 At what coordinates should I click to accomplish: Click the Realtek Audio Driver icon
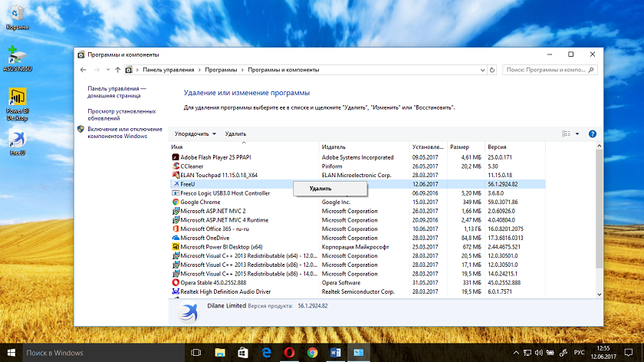click(x=176, y=291)
